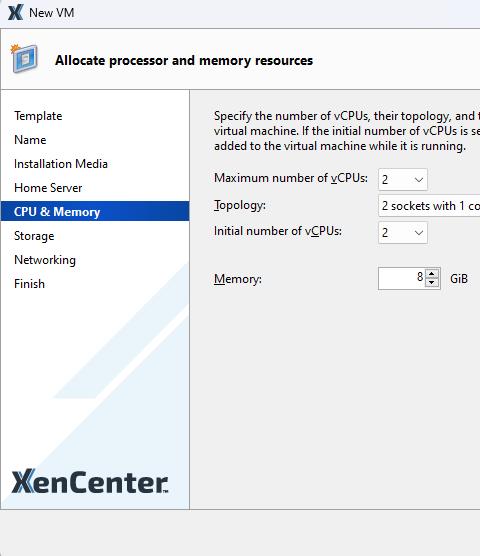The height and width of the screenshot is (556, 480).
Task: Switch to the Storage step
Action: click(34, 236)
